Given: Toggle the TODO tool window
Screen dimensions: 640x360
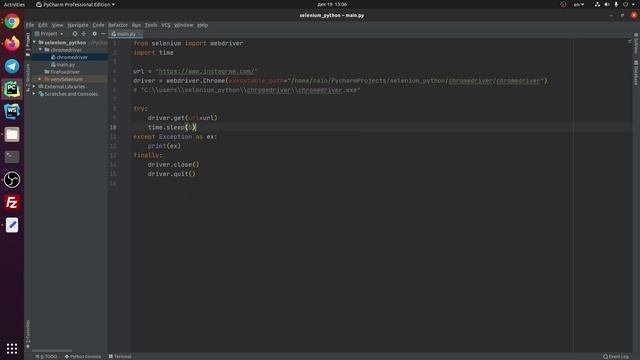Looking at the screenshot, I should click(46, 356).
